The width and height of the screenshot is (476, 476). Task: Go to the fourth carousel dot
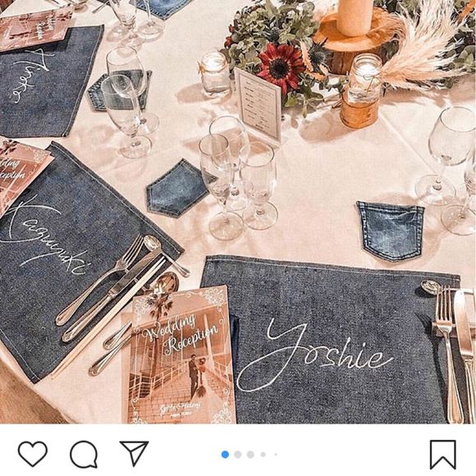tap(263, 455)
